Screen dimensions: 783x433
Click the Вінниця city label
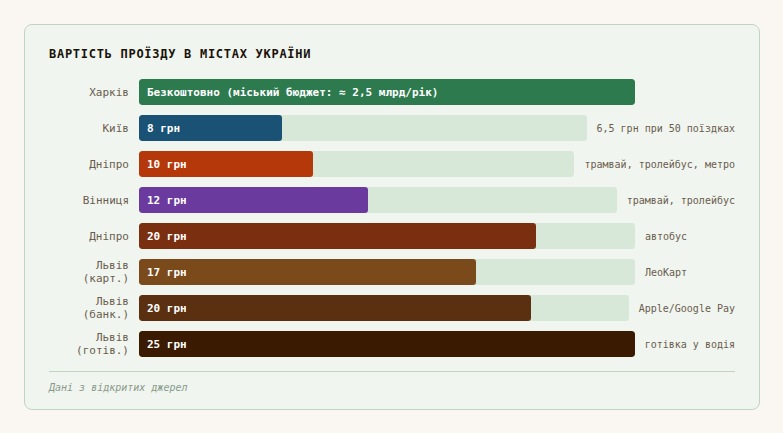[106, 200]
